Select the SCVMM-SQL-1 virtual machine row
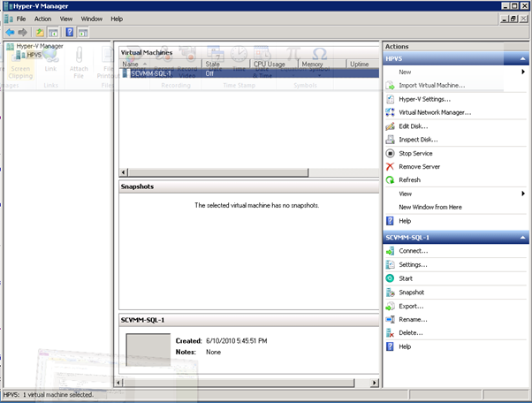 point(249,73)
